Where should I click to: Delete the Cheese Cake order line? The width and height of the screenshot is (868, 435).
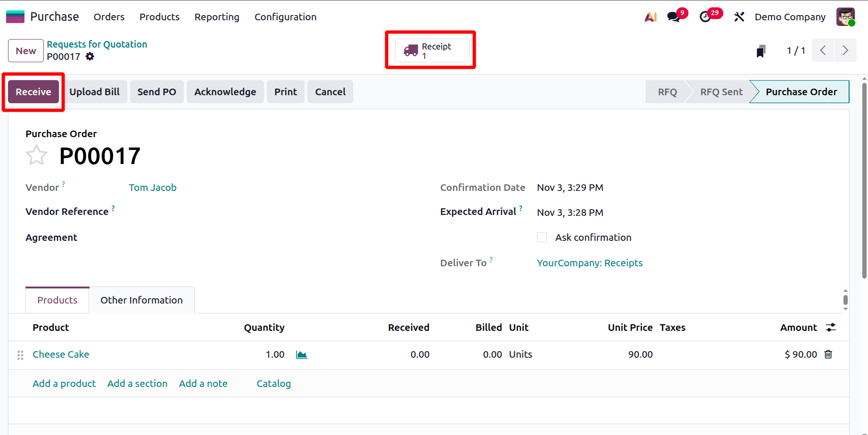[828, 354]
